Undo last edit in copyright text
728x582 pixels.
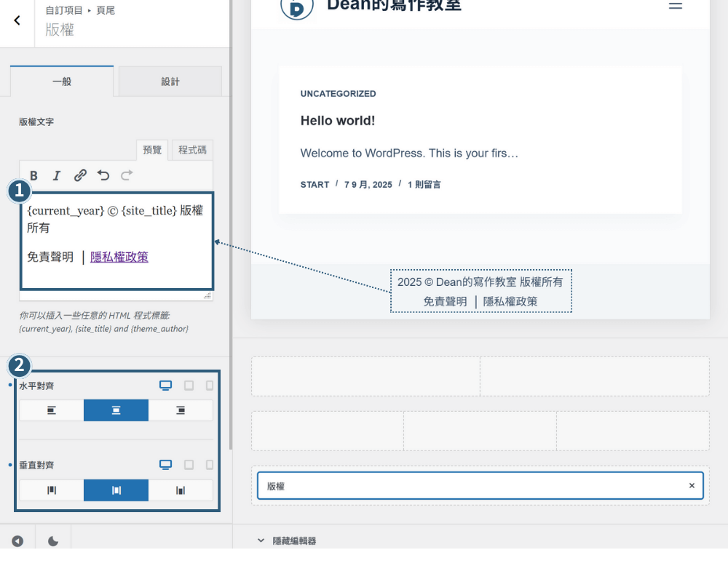pyautogui.click(x=103, y=175)
